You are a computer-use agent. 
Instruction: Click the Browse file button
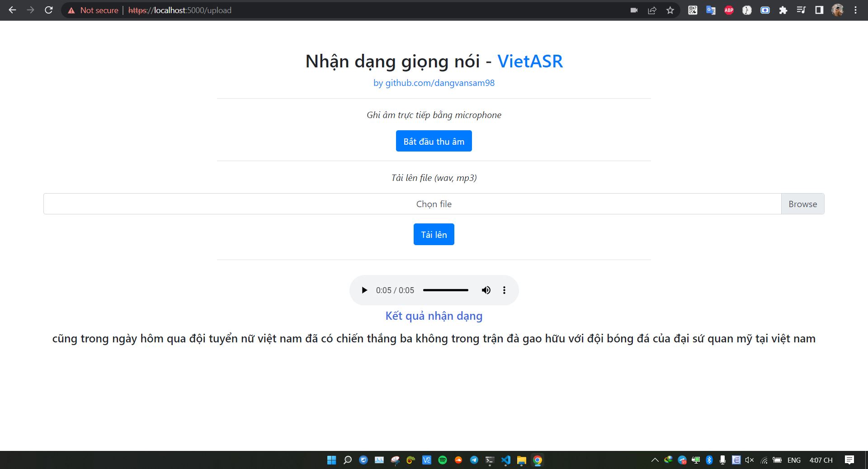pos(803,204)
